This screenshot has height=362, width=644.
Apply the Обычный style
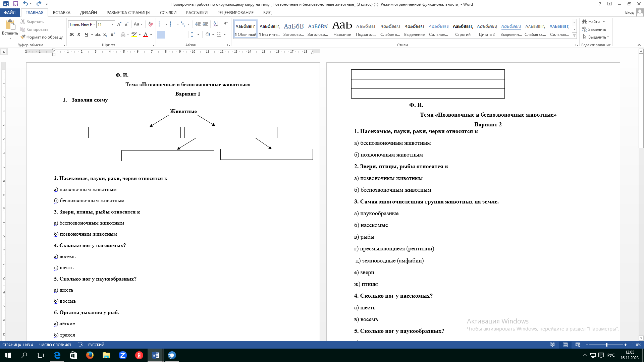point(246,29)
